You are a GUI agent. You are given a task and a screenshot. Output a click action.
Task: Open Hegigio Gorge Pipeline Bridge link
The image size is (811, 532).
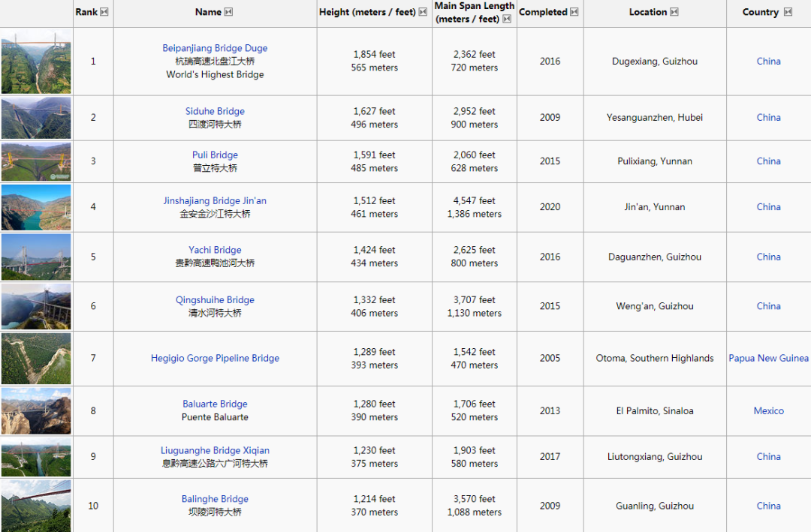[215, 358]
